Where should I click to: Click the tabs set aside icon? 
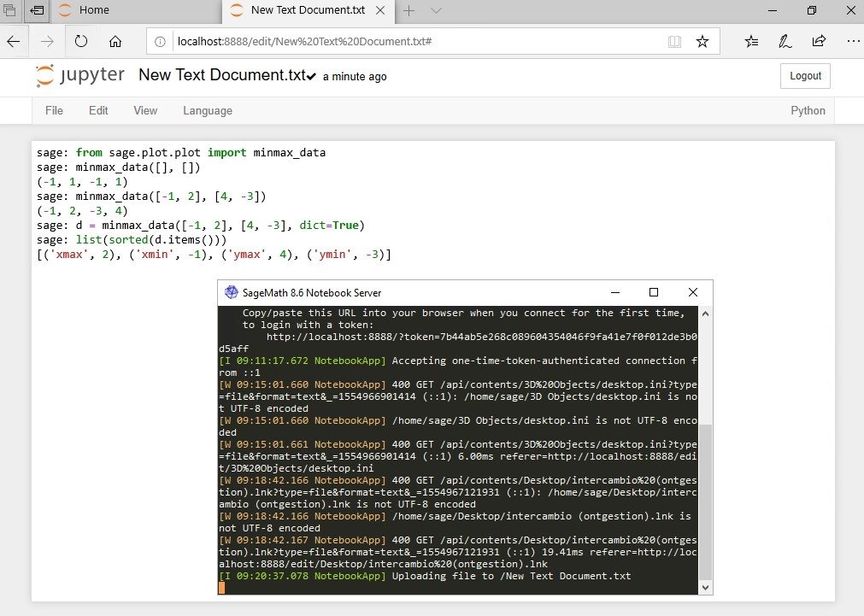9,10
